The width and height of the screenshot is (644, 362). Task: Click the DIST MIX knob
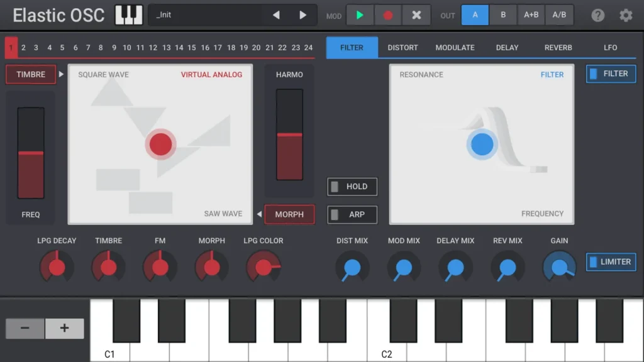tap(352, 267)
